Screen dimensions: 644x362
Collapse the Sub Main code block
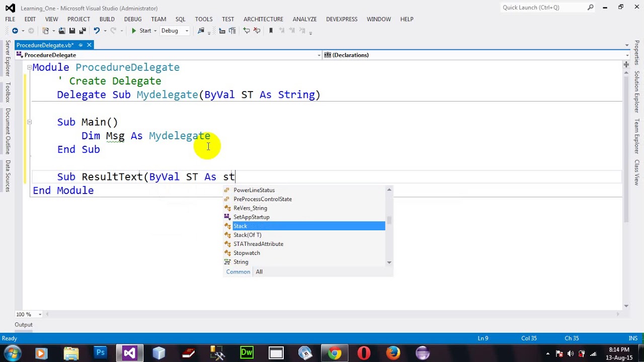coord(29,122)
